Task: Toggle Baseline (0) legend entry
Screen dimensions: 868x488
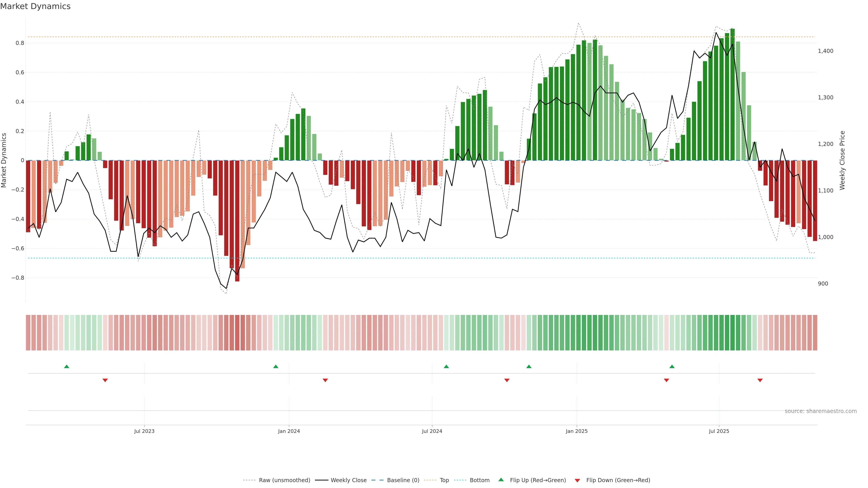Action: click(403, 480)
